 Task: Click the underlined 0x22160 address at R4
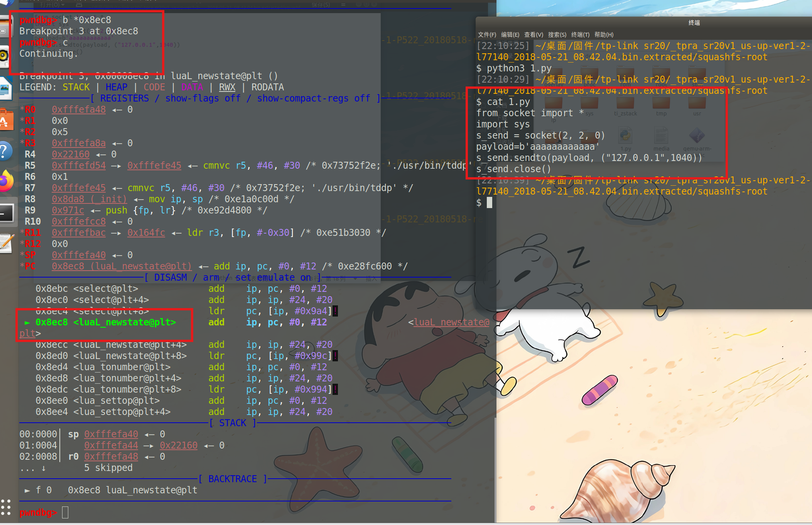tap(71, 154)
